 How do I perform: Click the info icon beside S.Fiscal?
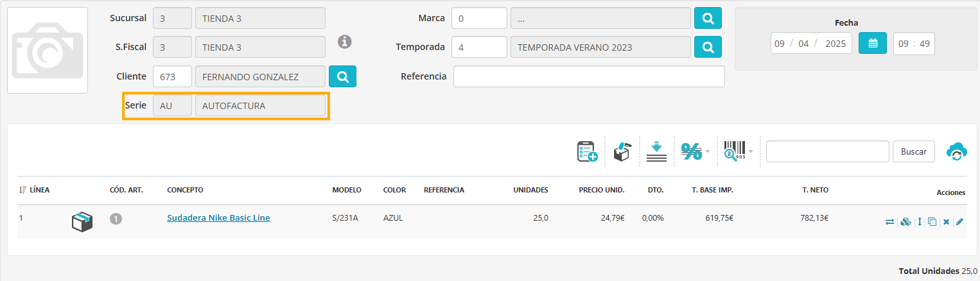(x=346, y=42)
